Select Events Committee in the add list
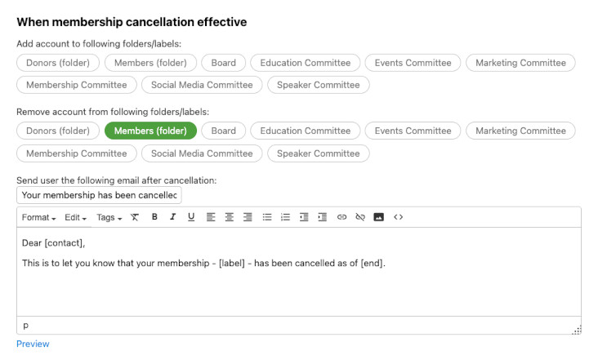The height and width of the screenshot is (364, 598). (x=413, y=63)
